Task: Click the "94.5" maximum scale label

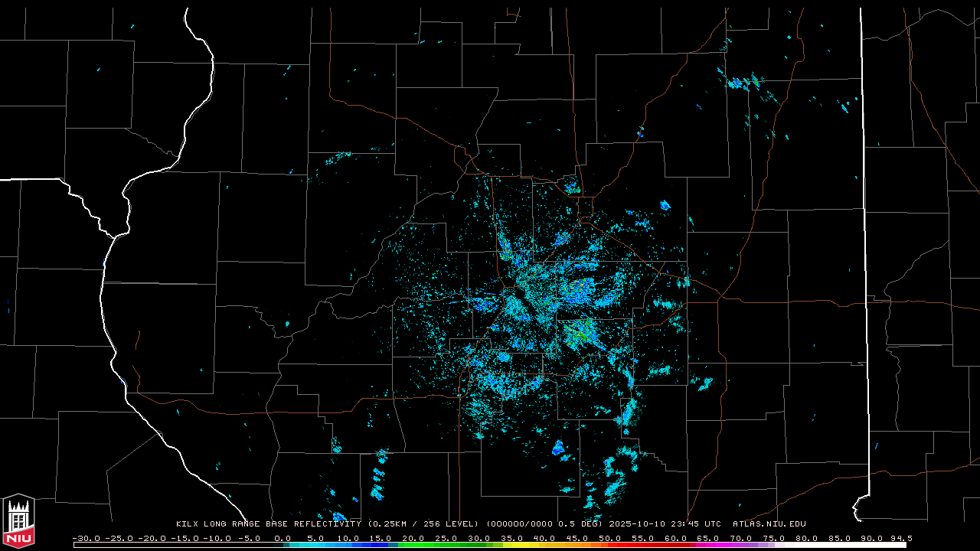Action: click(x=901, y=538)
